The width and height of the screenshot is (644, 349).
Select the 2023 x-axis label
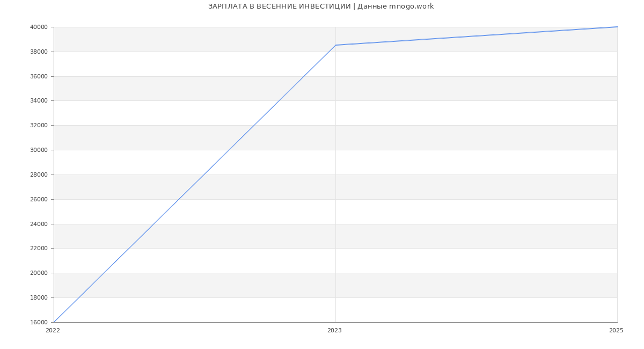pyautogui.click(x=334, y=331)
